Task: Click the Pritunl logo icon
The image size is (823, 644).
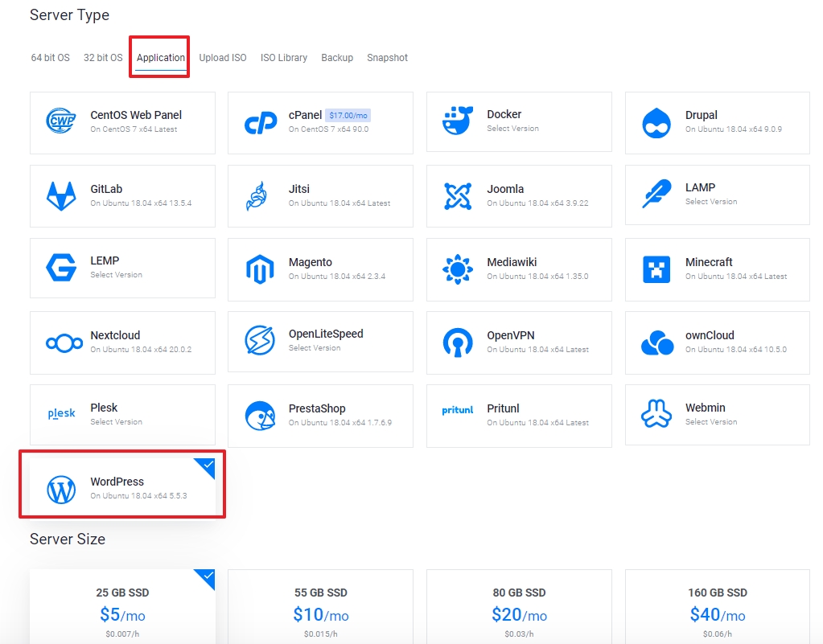Action: click(458, 409)
